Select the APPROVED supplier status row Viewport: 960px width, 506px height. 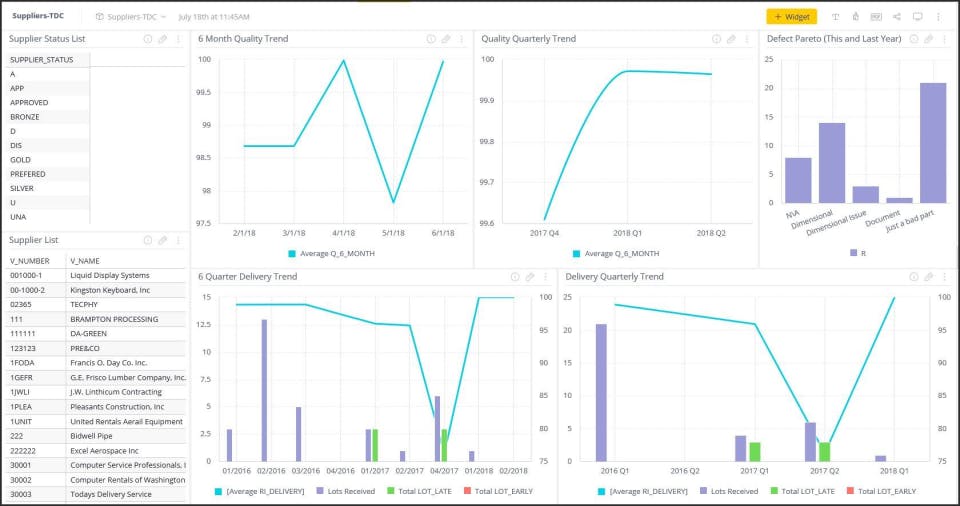(x=48, y=103)
